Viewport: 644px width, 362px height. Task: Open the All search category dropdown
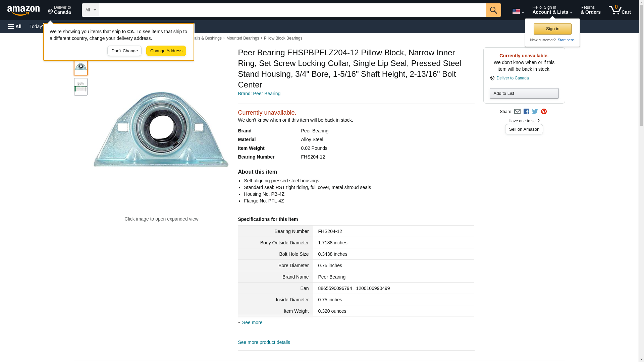point(90,10)
